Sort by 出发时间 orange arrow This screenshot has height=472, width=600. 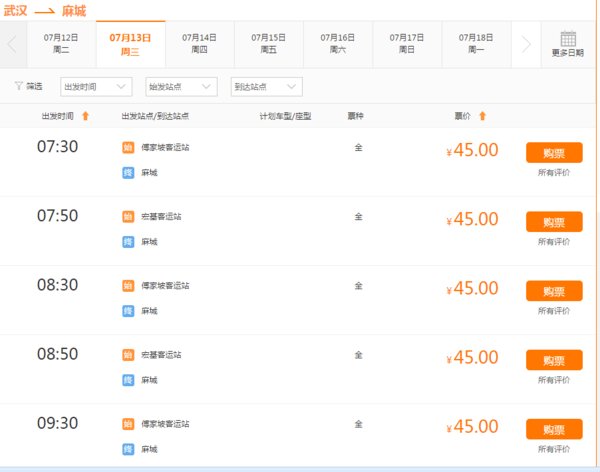point(86,116)
